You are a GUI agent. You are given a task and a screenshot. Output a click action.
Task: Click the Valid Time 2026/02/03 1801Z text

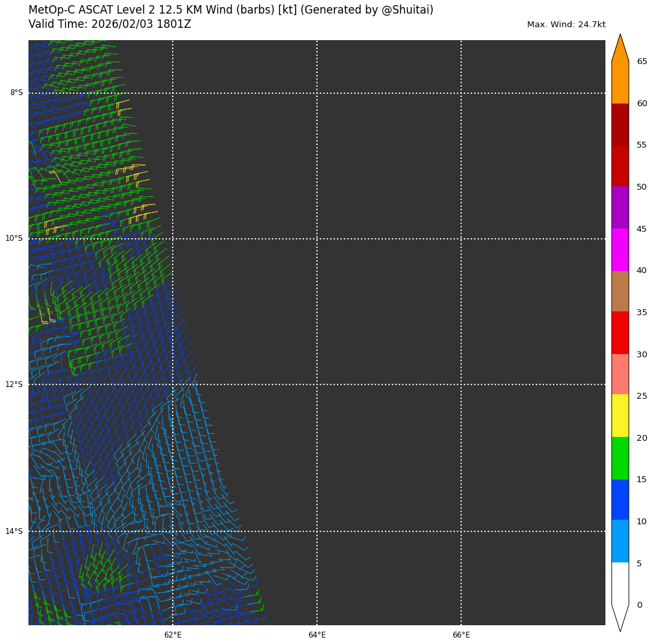pyautogui.click(x=110, y=25)
